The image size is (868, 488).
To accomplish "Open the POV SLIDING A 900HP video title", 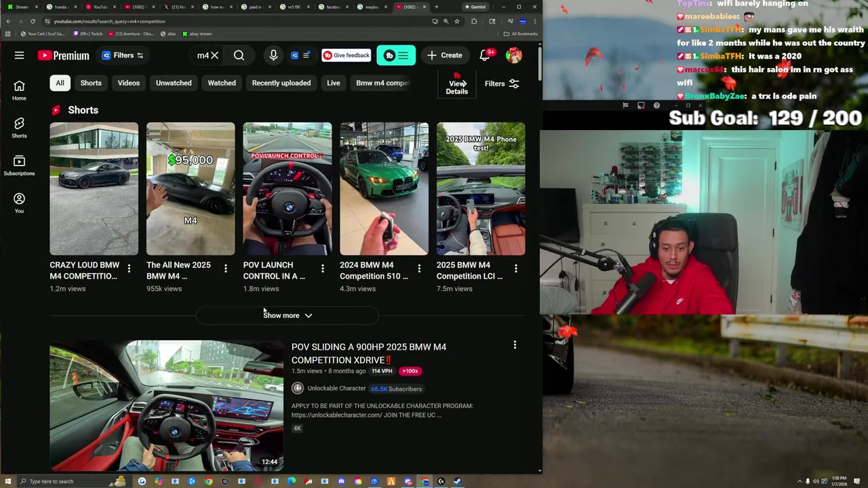I will [x=369, y=353].
